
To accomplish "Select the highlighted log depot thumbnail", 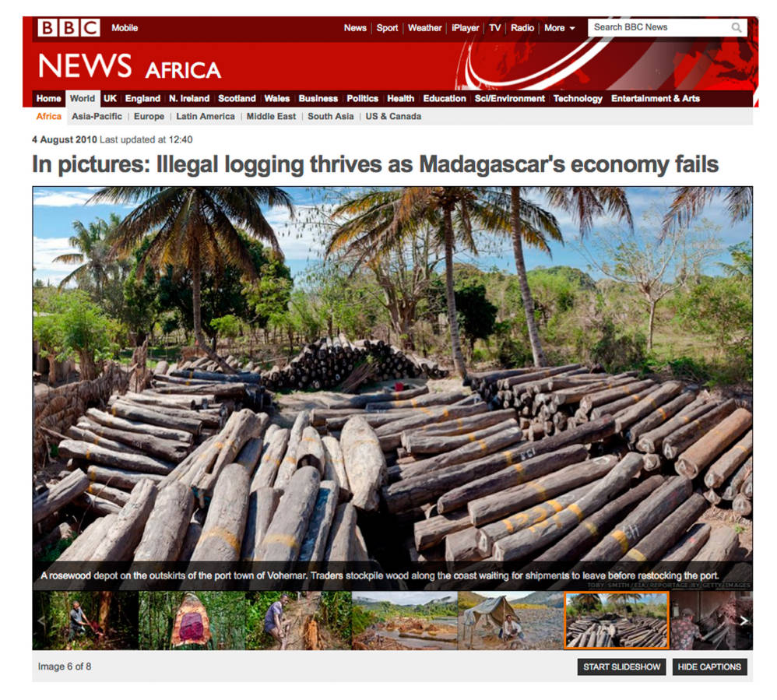I will click(617, 620).
